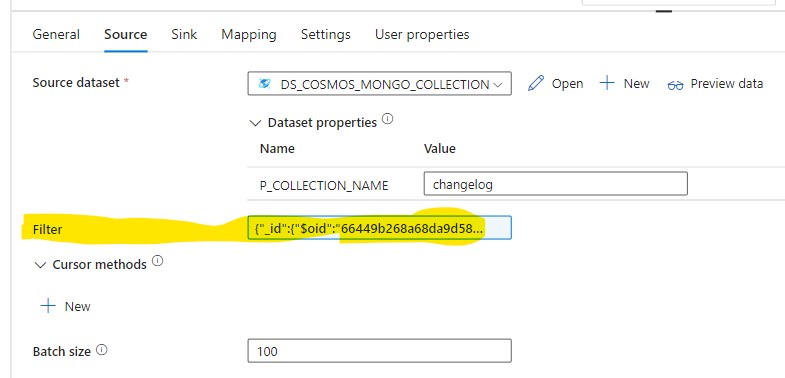The image size is (785, 378).
Task: Click the pencil Open icon
Action: [536, 84]
